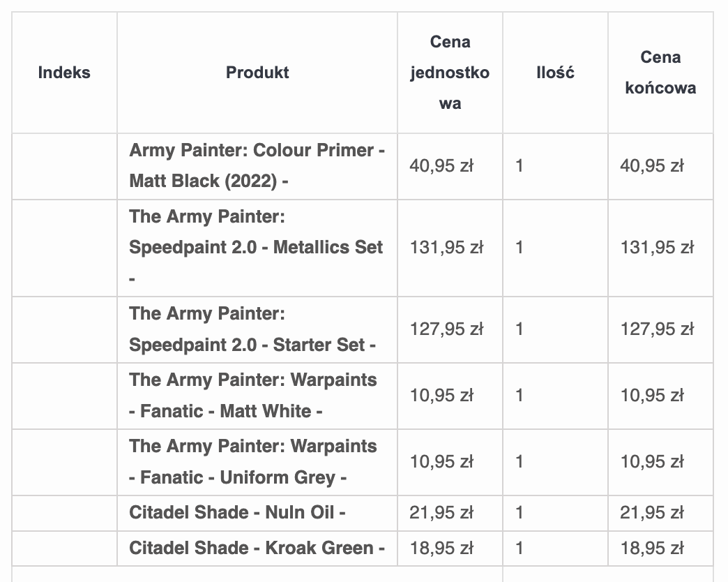Open Citadel Shade Nuln Oil product
The width and height of the screenshot is (728, 582).
(237, 513)
